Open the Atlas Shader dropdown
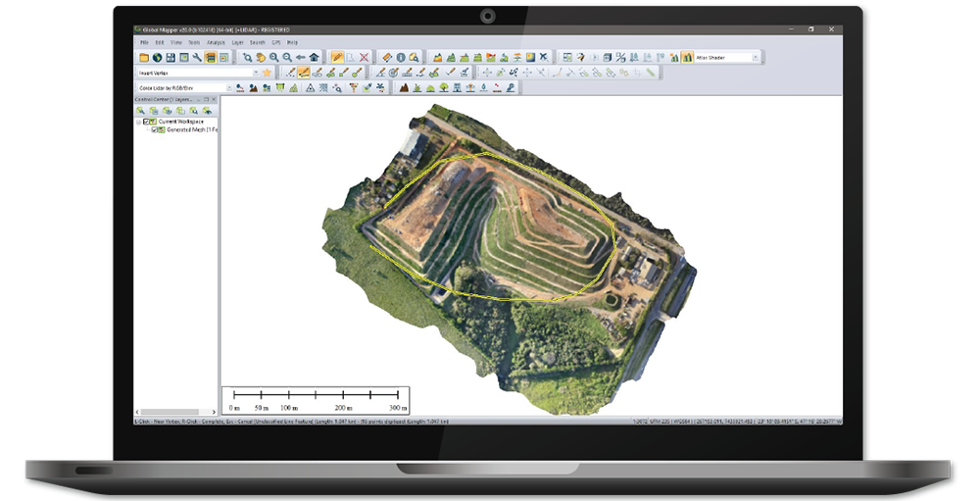This screenshot has height=501, width=980. pos(755,58)
